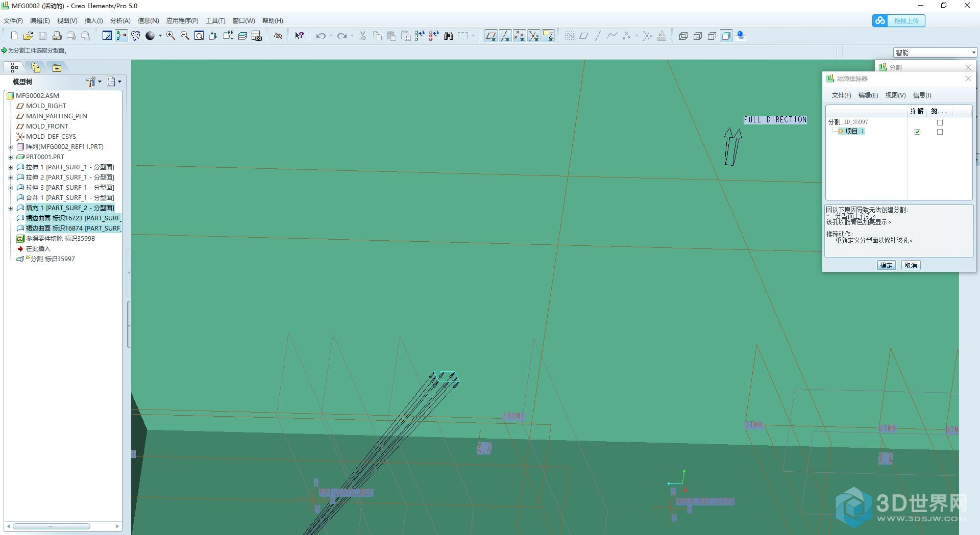Open the 文件(F) main menu

13,21
